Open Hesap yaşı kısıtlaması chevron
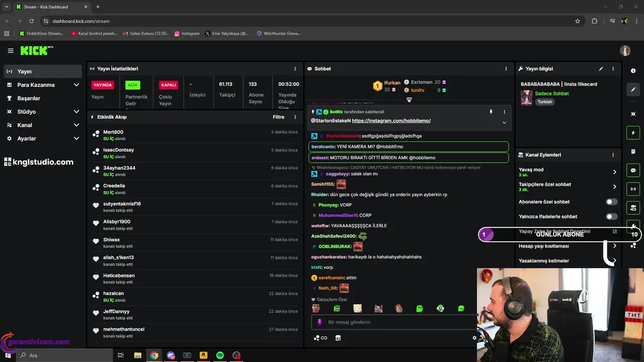This screenshot has width=644, height=362. click(x=615, y=246)
